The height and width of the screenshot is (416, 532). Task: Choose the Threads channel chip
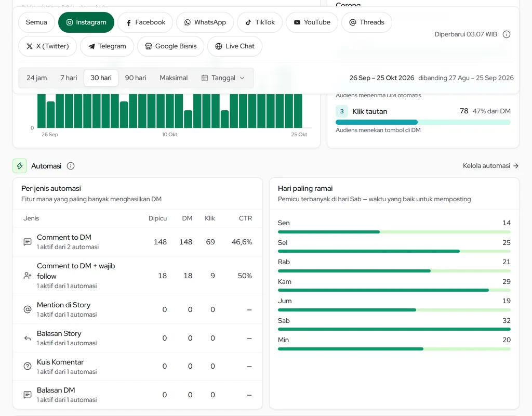pyautogui.click(x=367, y=22)
